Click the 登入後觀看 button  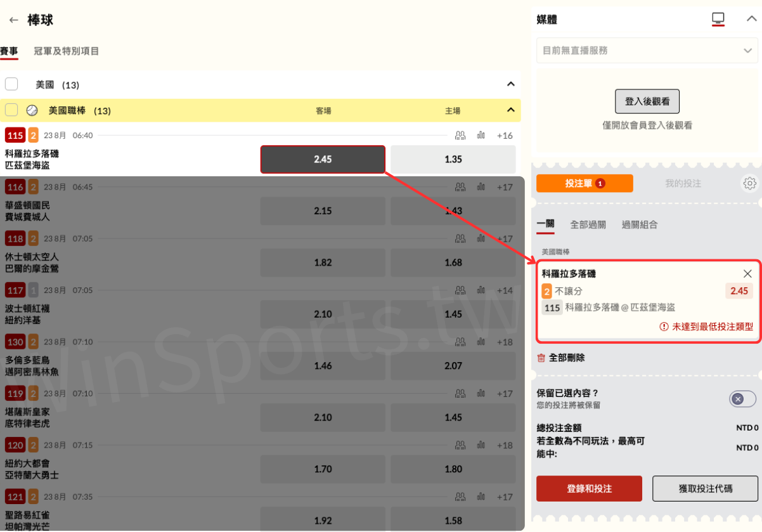pyautogui.click(x=647, y=101)
